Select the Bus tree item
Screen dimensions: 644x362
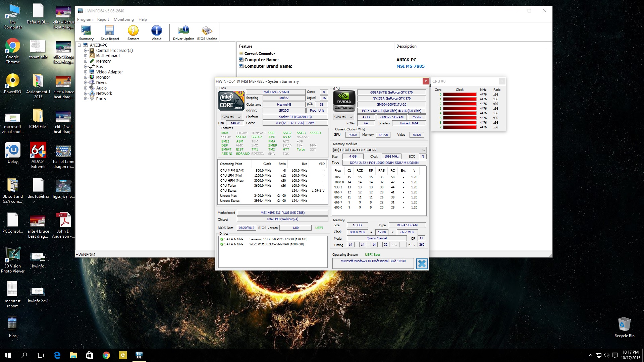pyautogui.click(x=99, y=67)
